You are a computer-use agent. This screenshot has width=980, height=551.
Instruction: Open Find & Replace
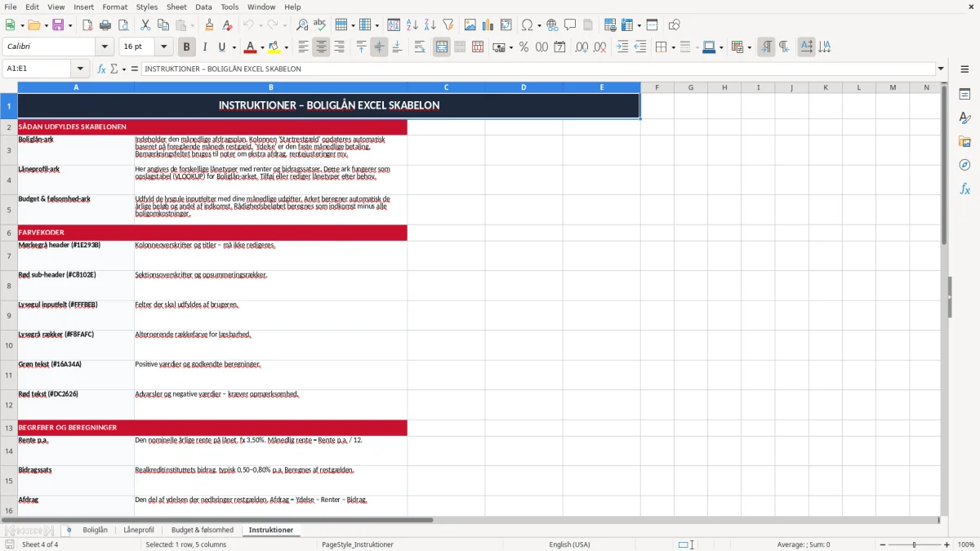[x=302, y=25]
